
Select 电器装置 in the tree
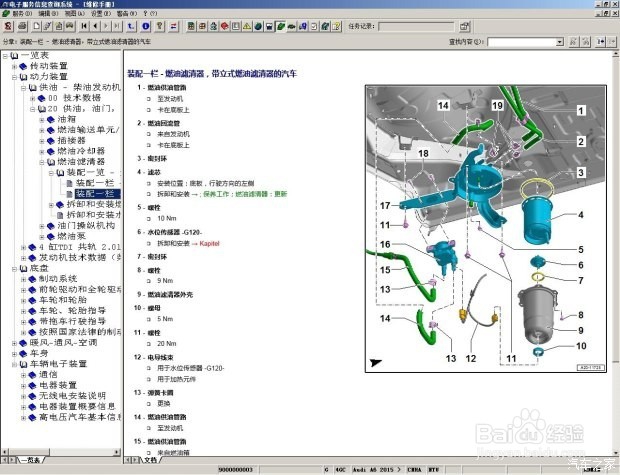coord(58,385)
